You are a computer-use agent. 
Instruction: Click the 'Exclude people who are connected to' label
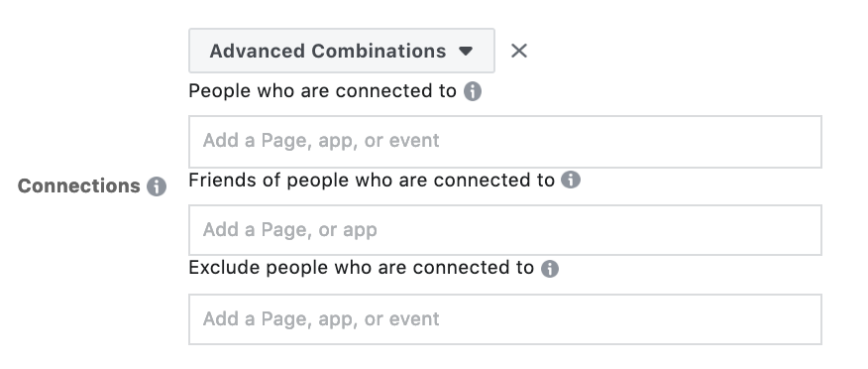point(361,268)
